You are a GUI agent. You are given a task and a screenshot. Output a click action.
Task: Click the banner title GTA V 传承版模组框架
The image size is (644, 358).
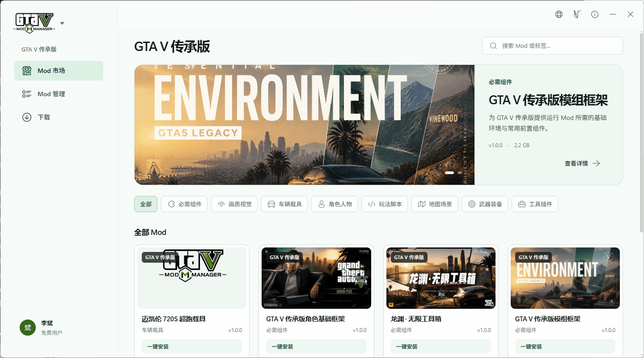[548, 100]
